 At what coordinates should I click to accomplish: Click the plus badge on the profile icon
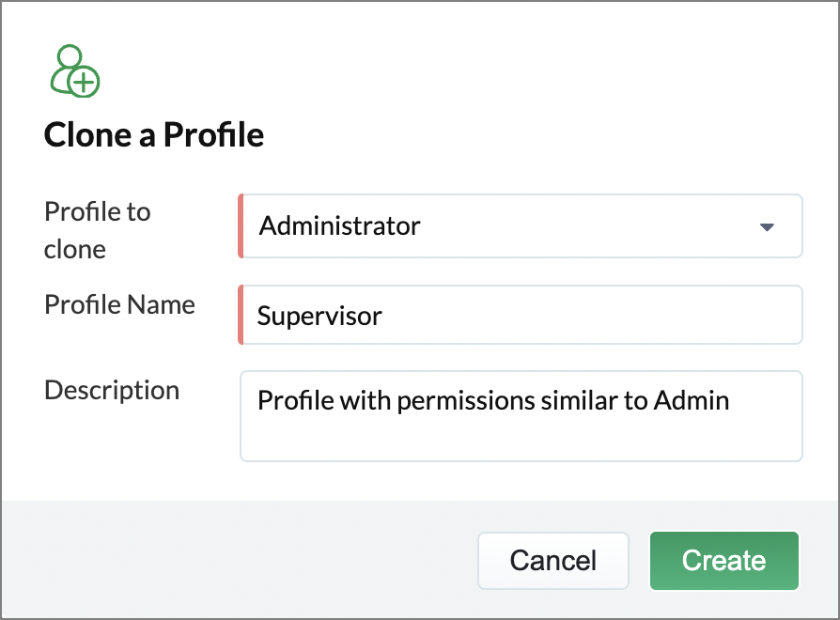tap(85, 82)
